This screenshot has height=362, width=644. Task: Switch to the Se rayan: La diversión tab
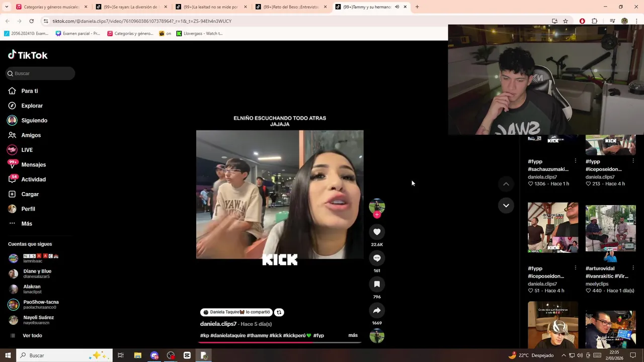click(131, 7)
